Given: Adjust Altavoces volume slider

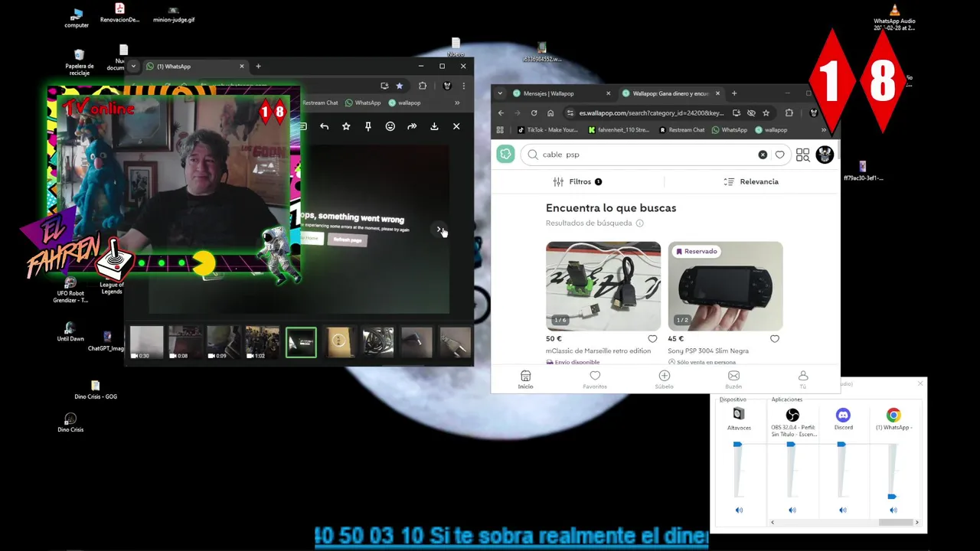Looking at the screenshot, I should pos(737,445).
